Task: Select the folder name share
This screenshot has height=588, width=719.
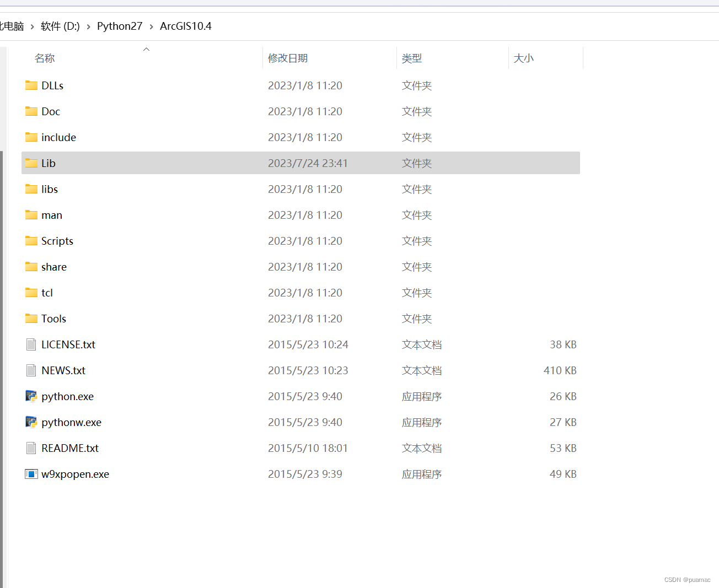Action: 54,267
